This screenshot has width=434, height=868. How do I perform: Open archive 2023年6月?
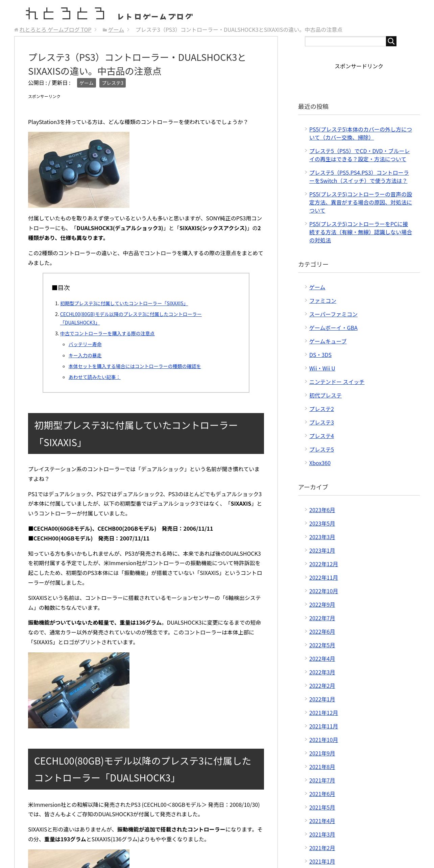322,510
